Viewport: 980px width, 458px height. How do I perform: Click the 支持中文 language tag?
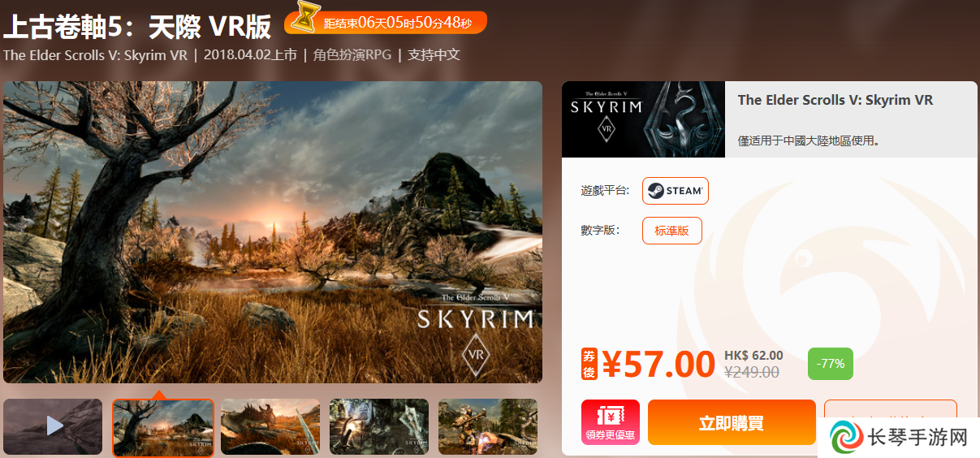pos(434,55)
